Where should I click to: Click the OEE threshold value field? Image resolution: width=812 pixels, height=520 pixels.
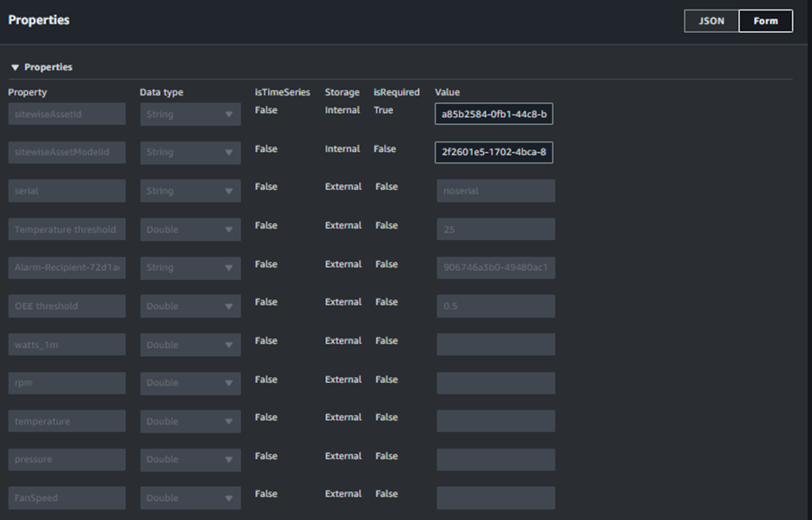pyautogui.click(x=495, y=306)
